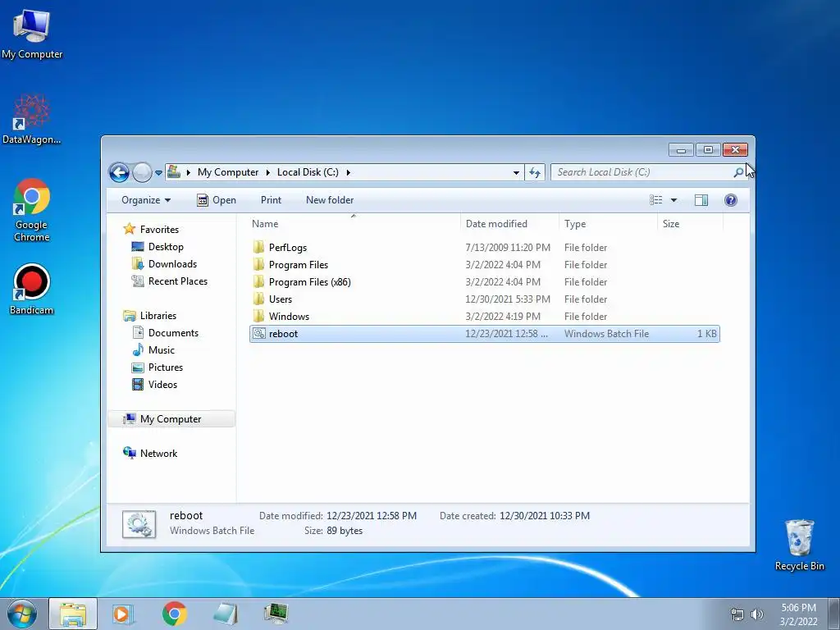
Task: Sort by Date modified column header
Action: click(x=509, y=223)
